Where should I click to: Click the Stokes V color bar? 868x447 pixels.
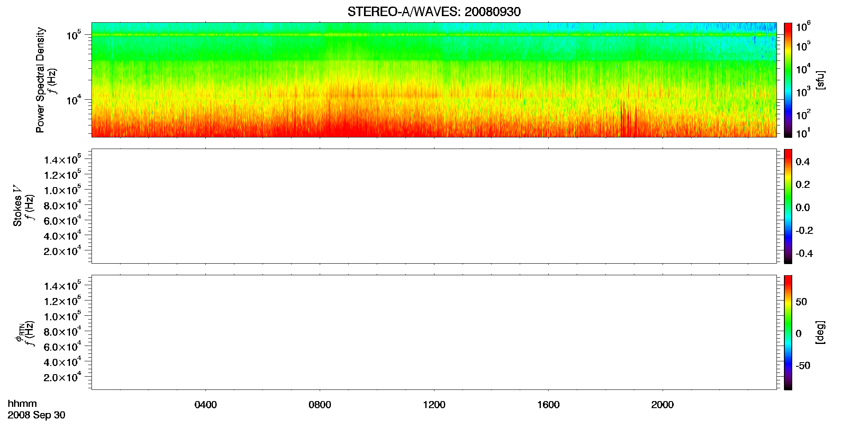[788, 206]
